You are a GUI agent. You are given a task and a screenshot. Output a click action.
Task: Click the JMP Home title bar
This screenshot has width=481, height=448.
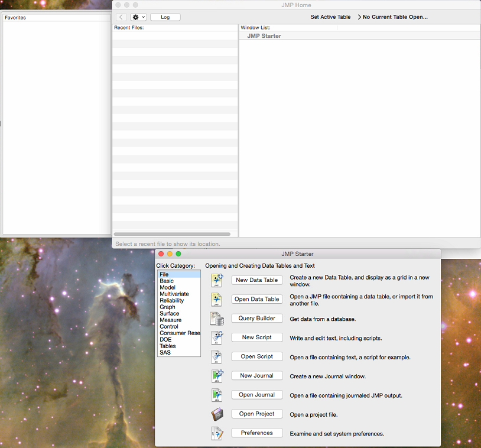(296, 5)
